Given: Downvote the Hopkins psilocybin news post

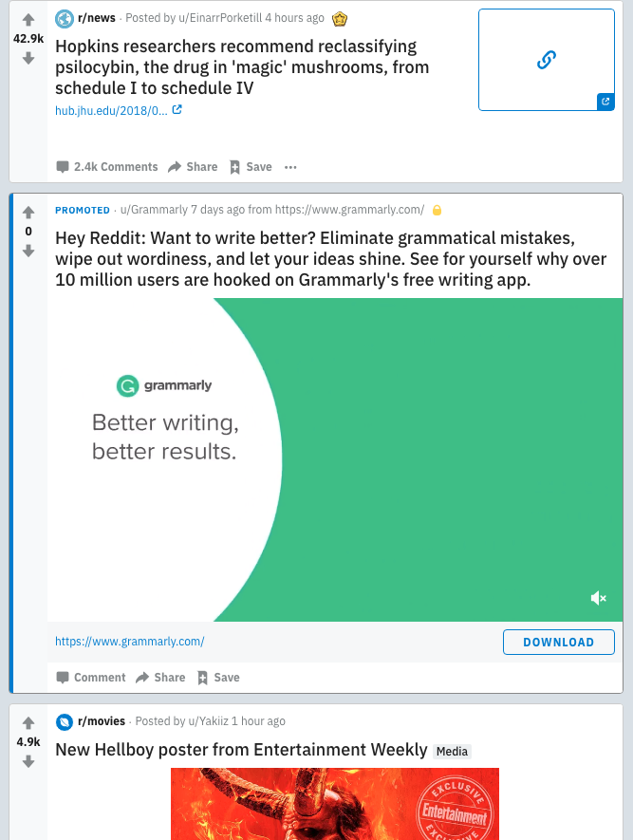Looking at the screenshot, I should [28, 58].
